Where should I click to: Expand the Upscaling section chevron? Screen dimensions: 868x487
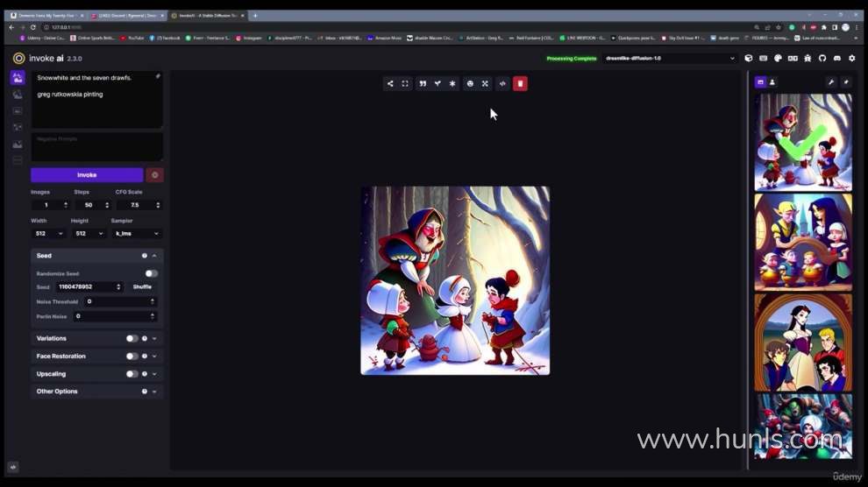tap(154, 374)
